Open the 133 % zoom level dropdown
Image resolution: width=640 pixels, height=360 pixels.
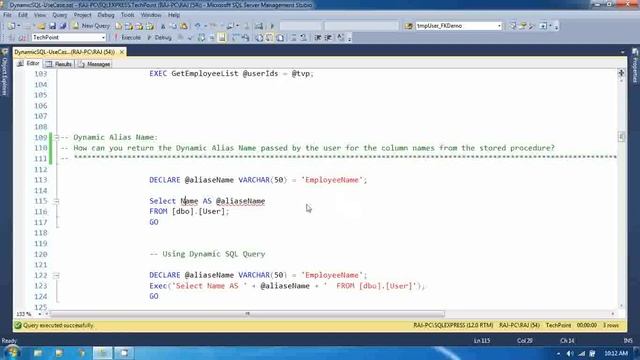(40, 314)
